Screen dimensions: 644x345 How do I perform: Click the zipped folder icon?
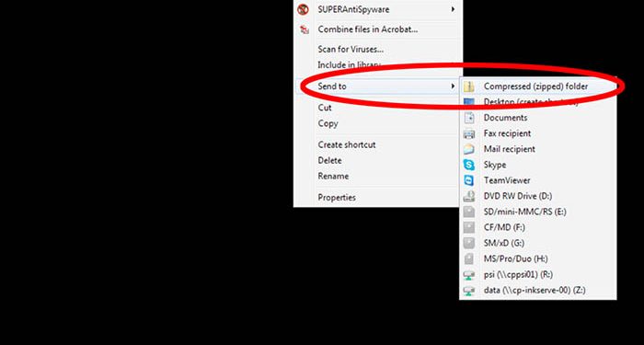tap(468, 86)
